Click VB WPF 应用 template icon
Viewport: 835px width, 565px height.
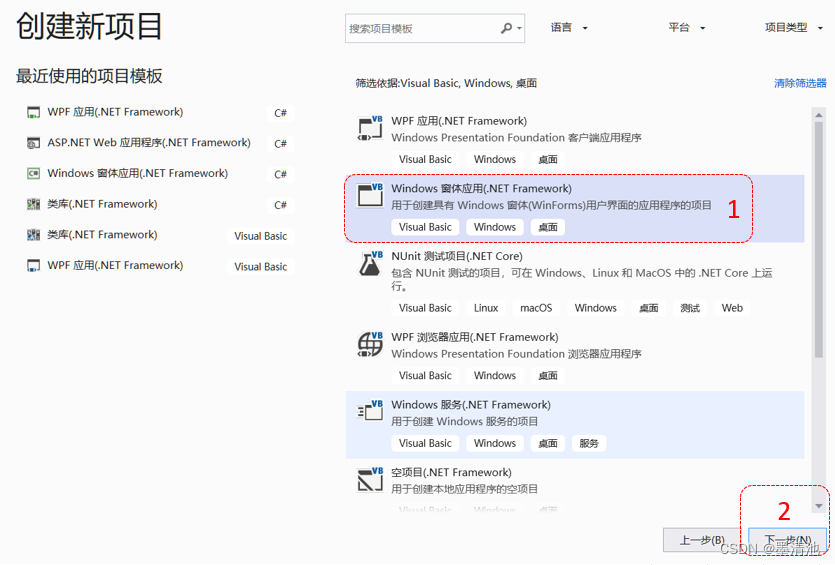[370, 128]
